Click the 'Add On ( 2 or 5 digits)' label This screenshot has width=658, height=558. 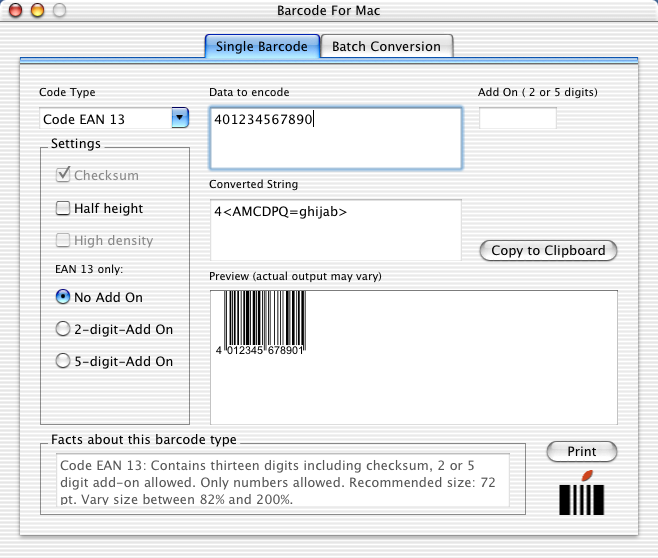click(538, 92)
